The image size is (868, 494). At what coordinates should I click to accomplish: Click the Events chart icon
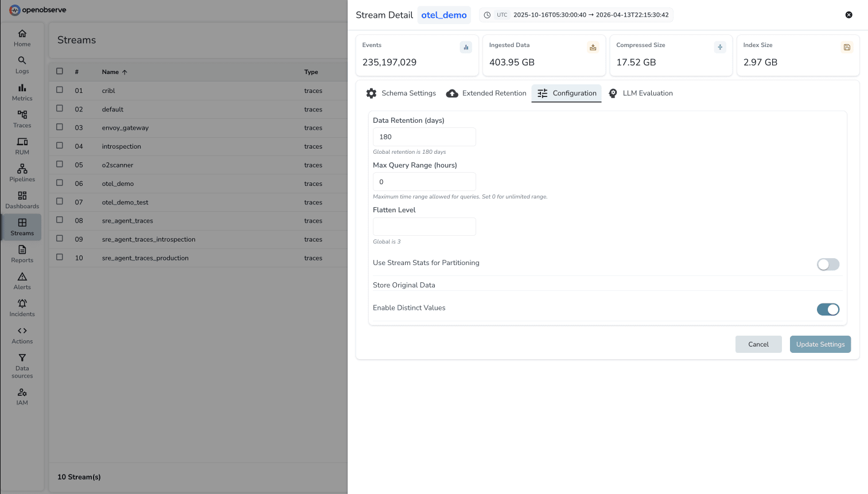tap(466, 48)
